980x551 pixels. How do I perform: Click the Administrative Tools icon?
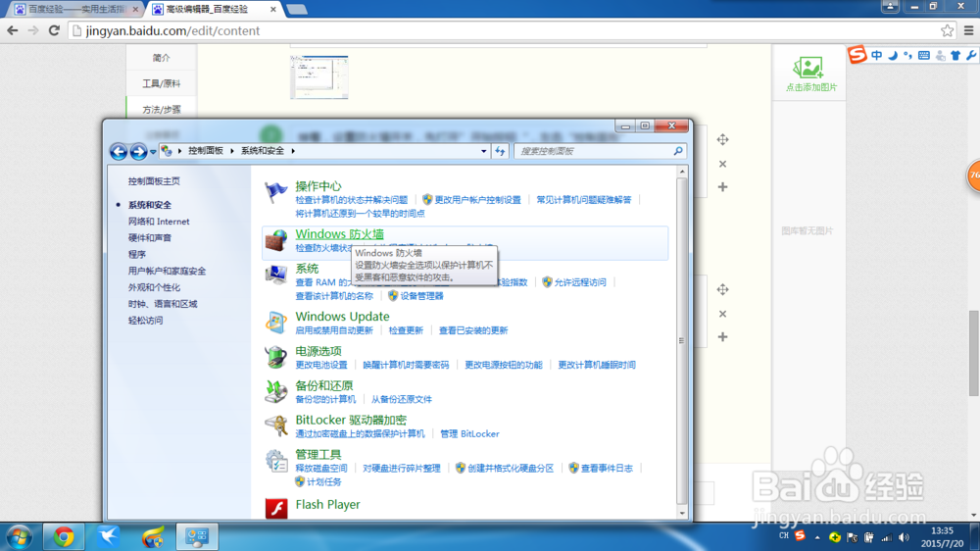coord(275,461)
